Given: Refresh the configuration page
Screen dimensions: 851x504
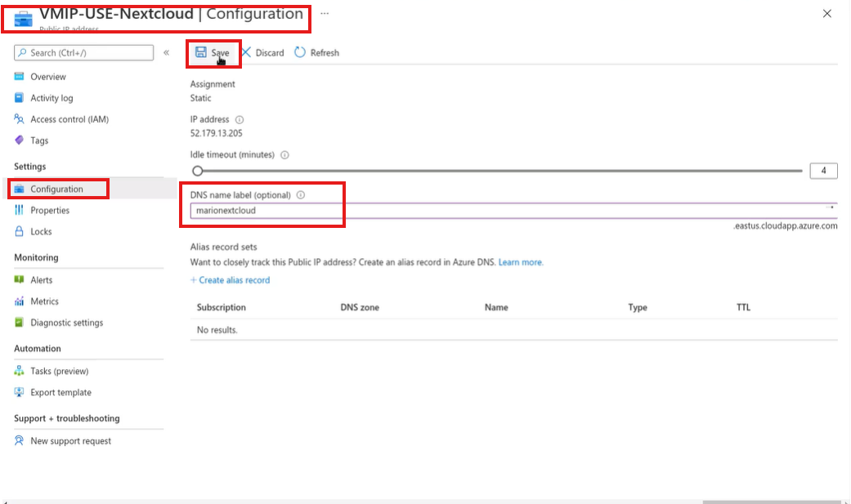Looking at the screenshot, I should pyautogui.click(x=325, y=52).
